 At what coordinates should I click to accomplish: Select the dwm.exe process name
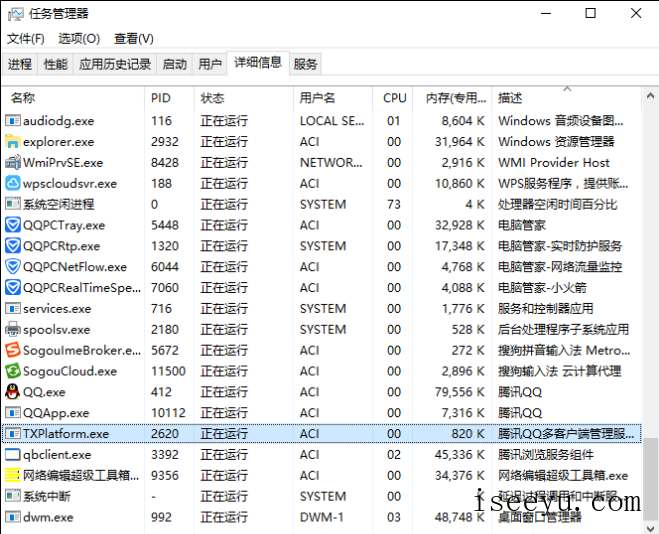click(48, 517)
